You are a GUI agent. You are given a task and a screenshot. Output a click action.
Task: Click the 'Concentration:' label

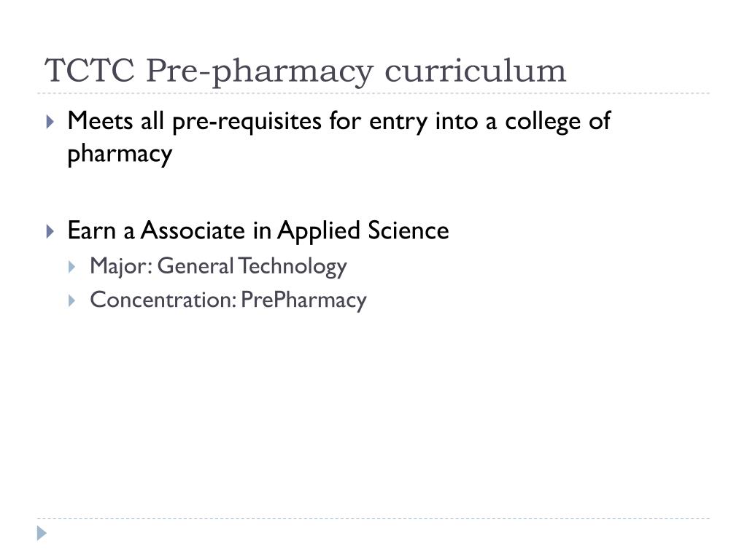[163, 300]
